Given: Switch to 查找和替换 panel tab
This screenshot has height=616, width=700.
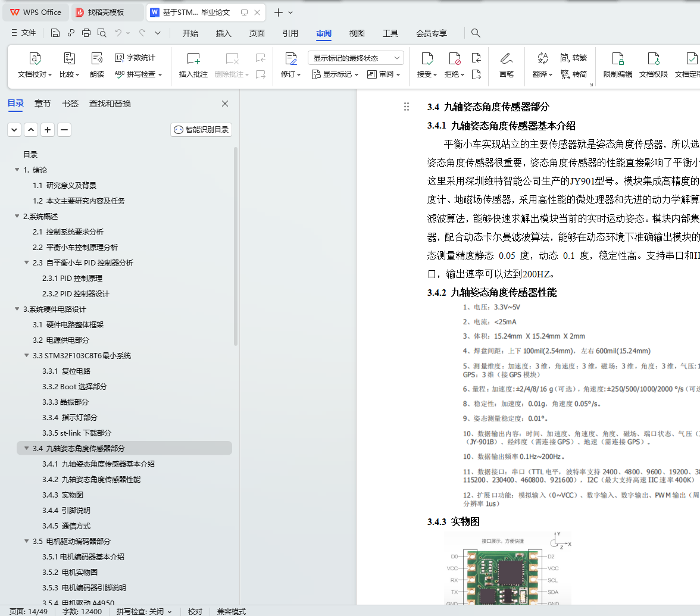Looking at the screenshot, I should 110,104.
